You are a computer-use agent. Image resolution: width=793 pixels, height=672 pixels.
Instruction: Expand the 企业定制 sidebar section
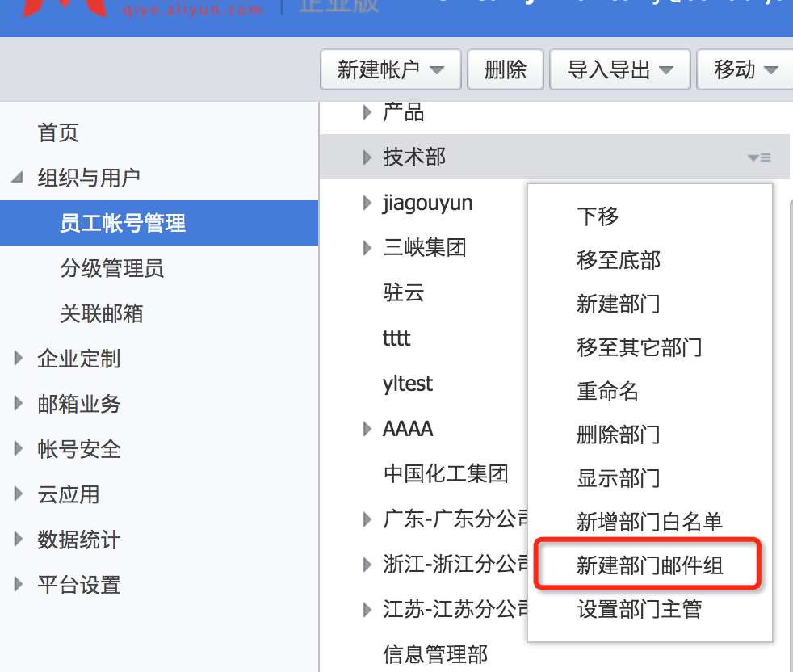(19, 359)
